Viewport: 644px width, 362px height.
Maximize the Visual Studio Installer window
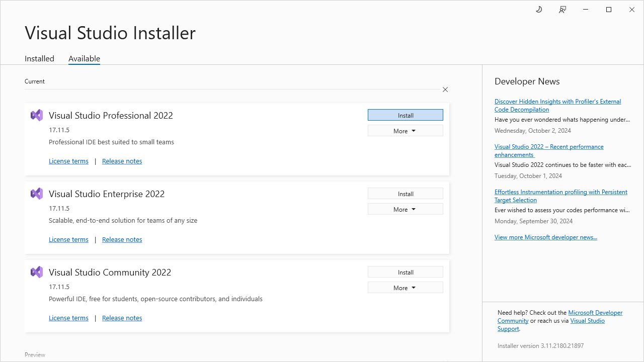coord(609,10)
